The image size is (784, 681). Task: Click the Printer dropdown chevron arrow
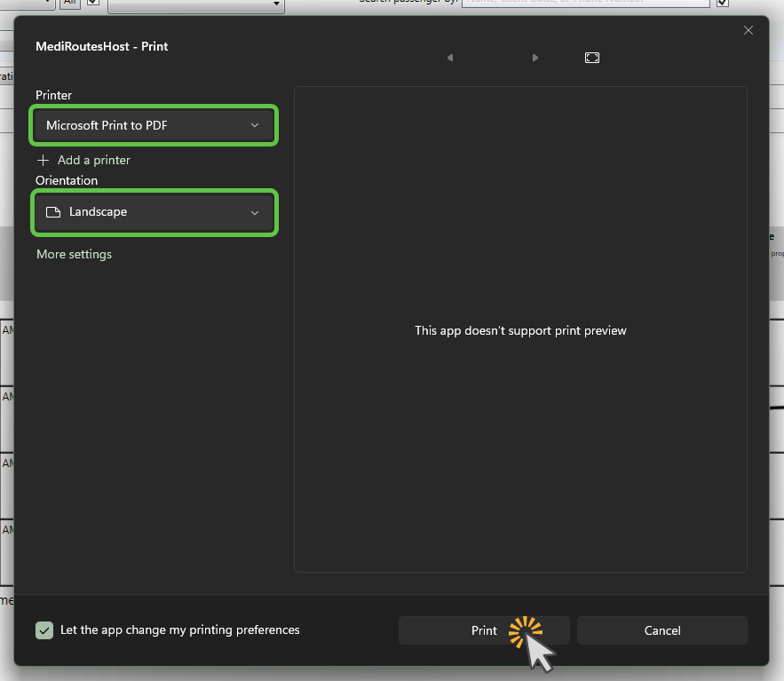(255, 125)
